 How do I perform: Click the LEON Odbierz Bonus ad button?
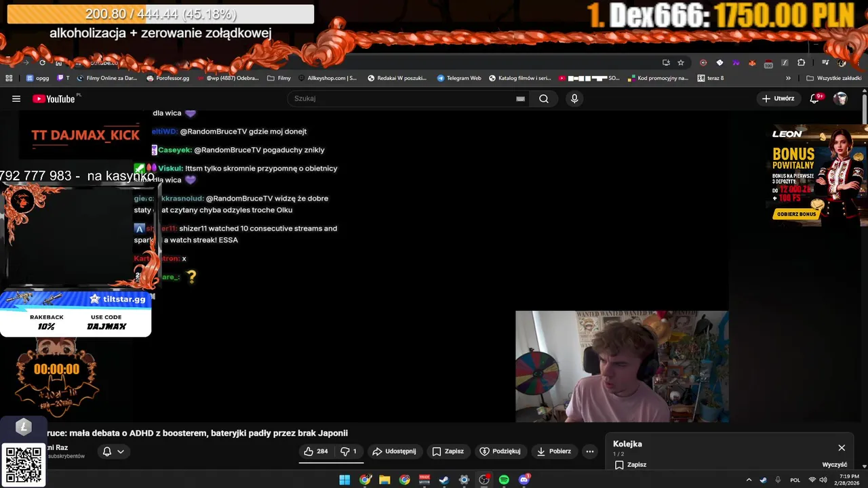tap(796, 214)
